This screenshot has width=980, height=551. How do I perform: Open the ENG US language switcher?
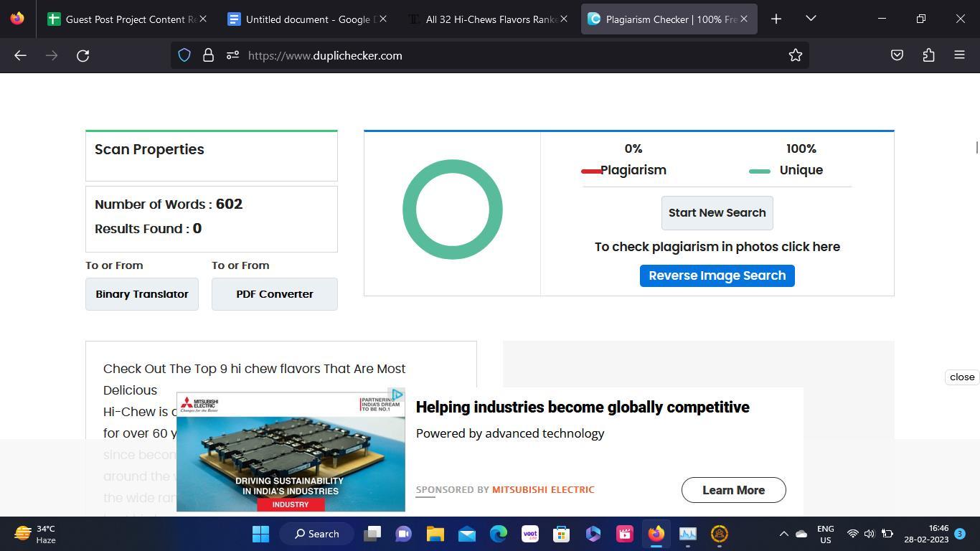[x=825, y=534]
